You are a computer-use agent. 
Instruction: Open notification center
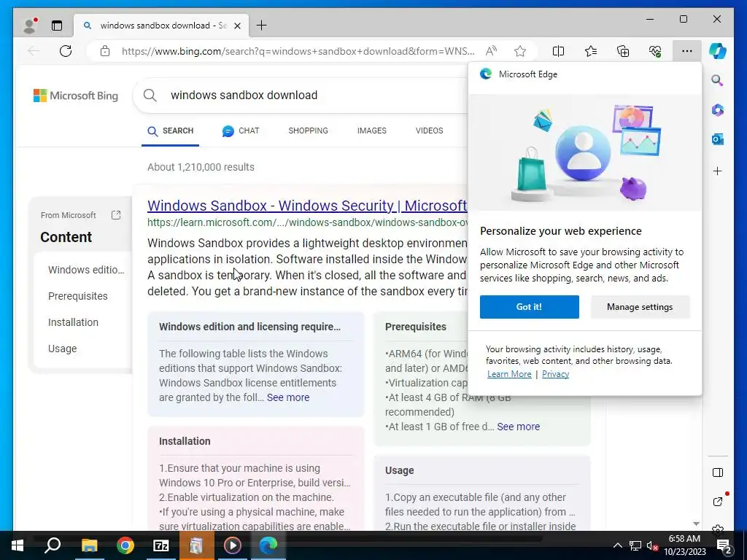[x=724, y=545]
